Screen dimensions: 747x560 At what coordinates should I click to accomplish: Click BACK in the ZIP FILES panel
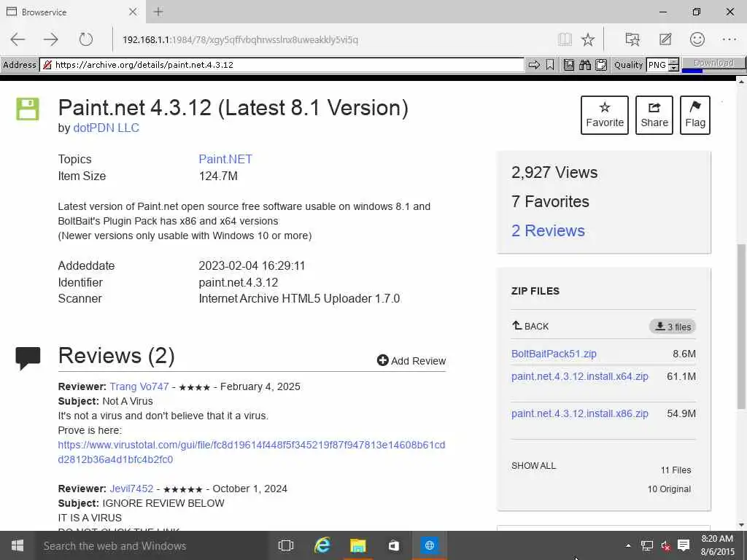pos(530,326)
